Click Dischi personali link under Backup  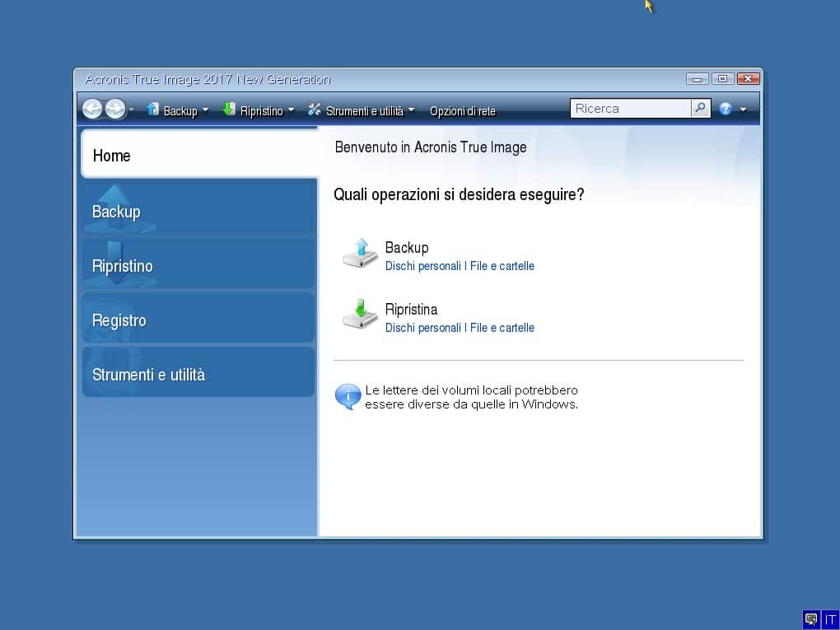(423, 266)
